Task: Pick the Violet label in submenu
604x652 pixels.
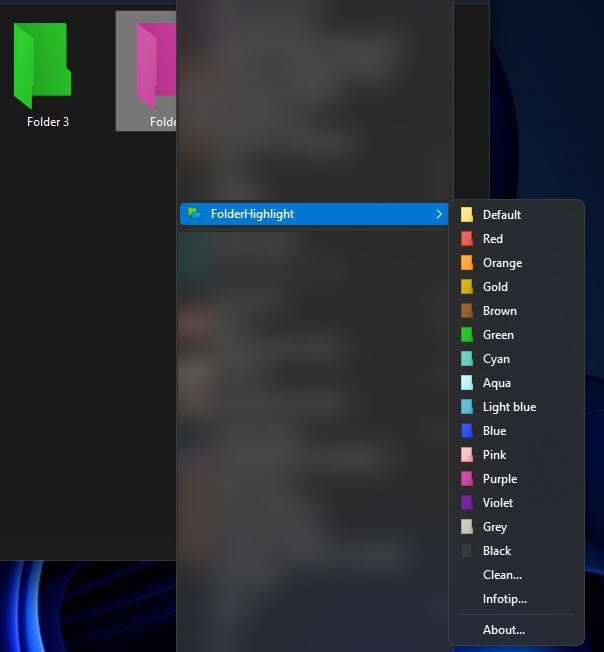Action: [498, 503]
